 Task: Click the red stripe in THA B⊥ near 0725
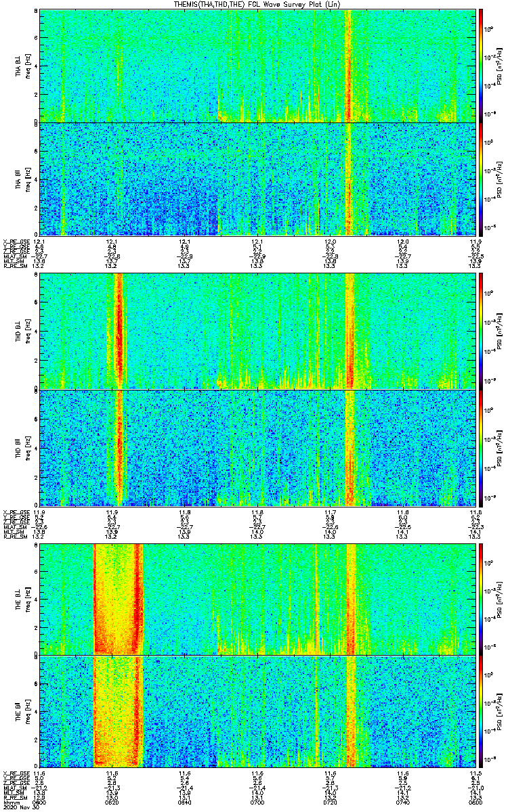350,66
